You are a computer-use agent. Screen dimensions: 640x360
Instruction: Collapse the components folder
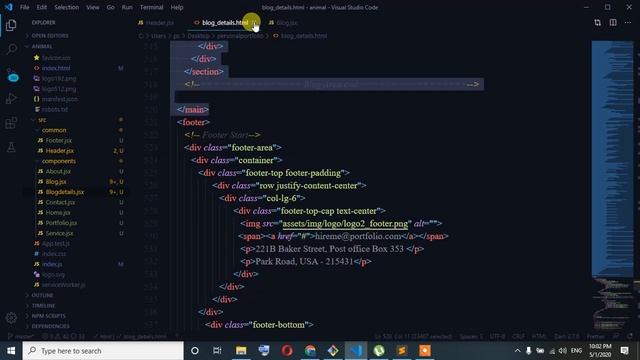tap(58, 161)
